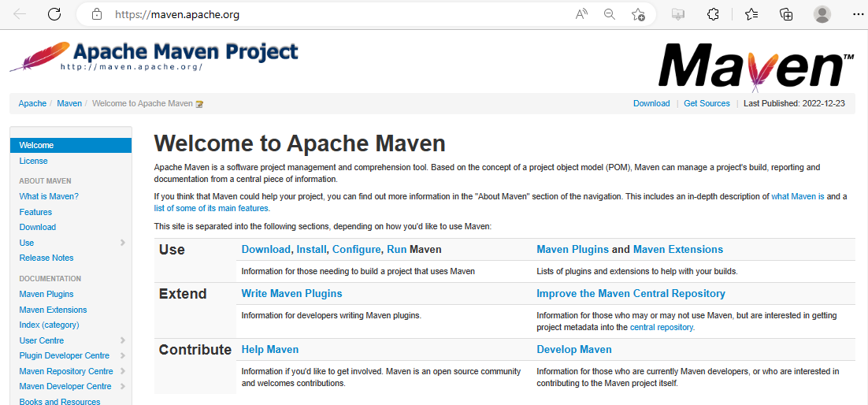Open Read aloud icon in address bar
868x405 pixels.
coord(581,14)
